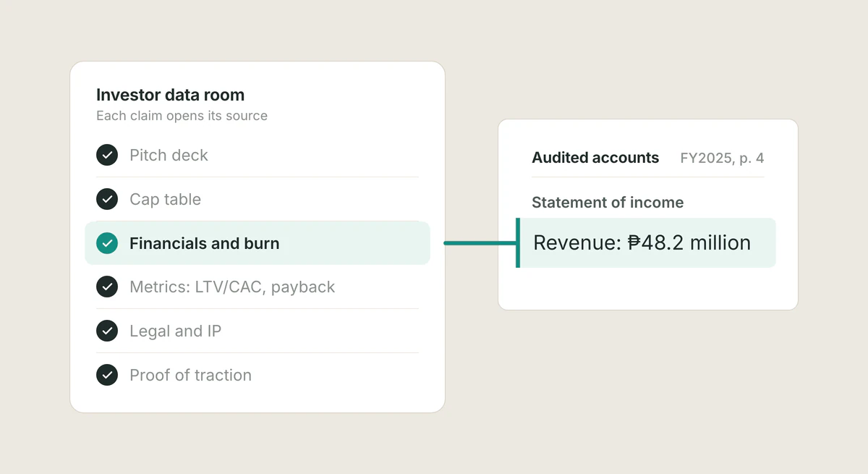Click the green checkmark beside Financials and burn

coord(107,243)
